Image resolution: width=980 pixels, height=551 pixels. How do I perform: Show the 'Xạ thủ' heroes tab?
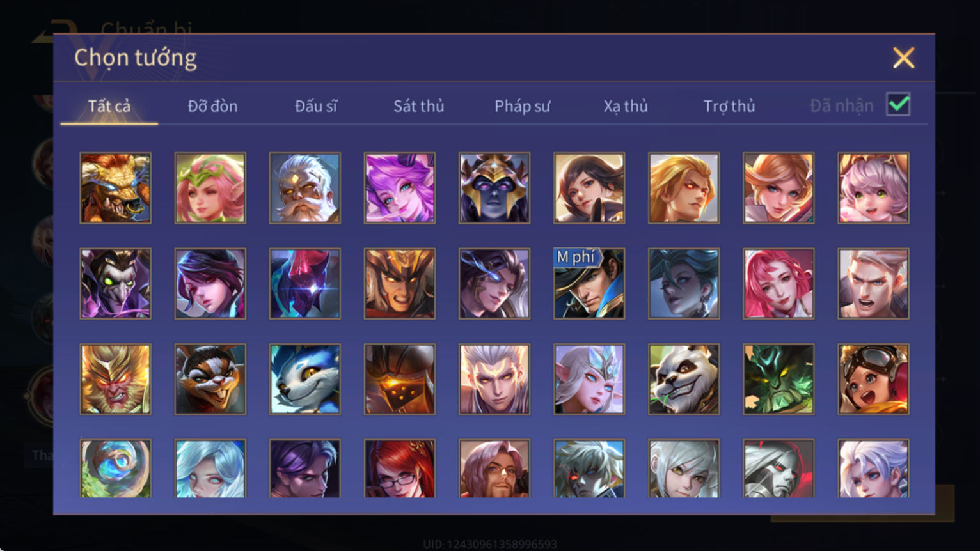coord(626,106)
